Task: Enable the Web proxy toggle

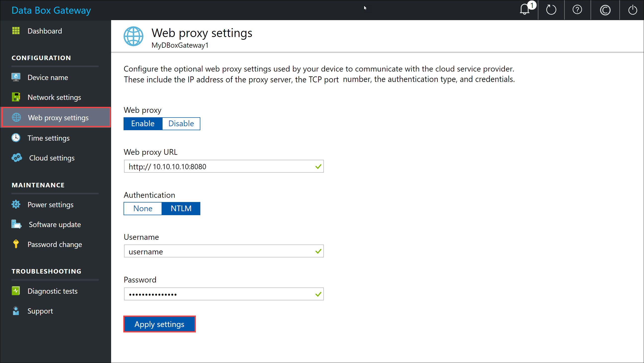Action: (142, 123)
